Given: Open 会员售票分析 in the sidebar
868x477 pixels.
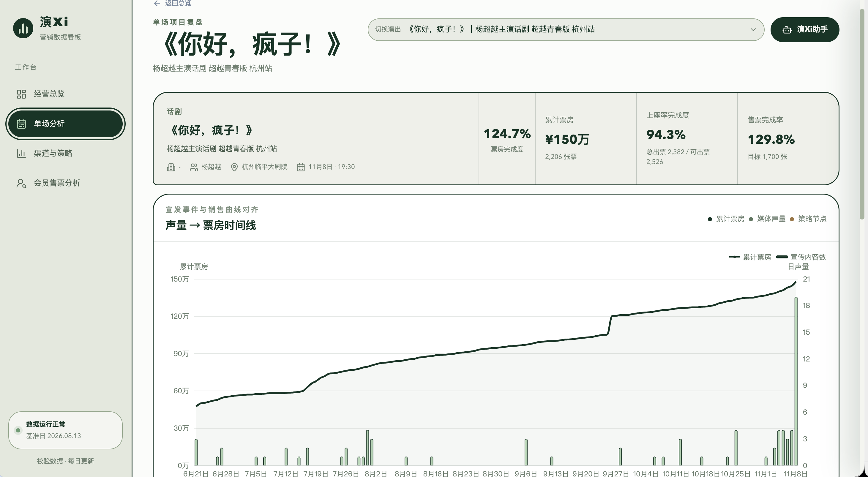Looking at the screenshot, I should click(x=65, y=183).
